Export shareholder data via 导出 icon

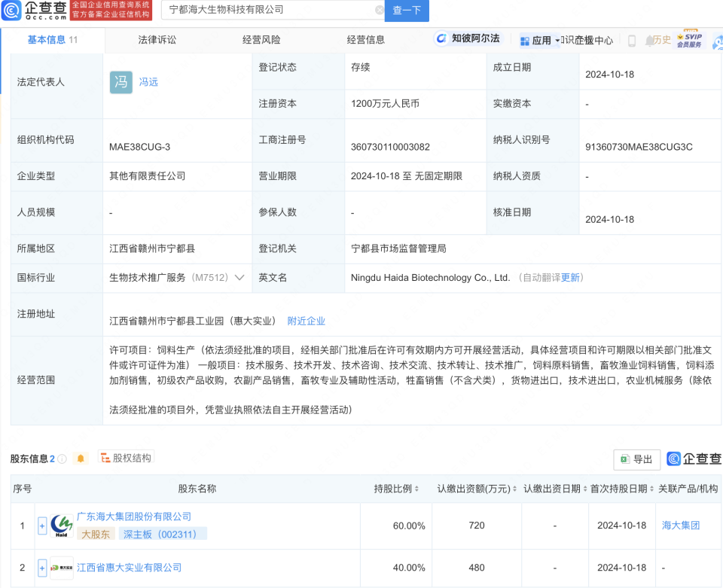pyautogui.click(x=636, y=459)
